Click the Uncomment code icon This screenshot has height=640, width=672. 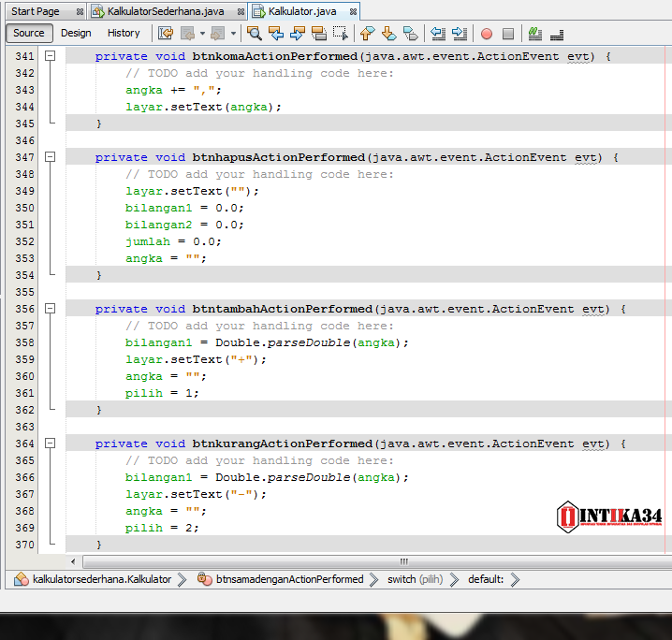pos(556,35)
